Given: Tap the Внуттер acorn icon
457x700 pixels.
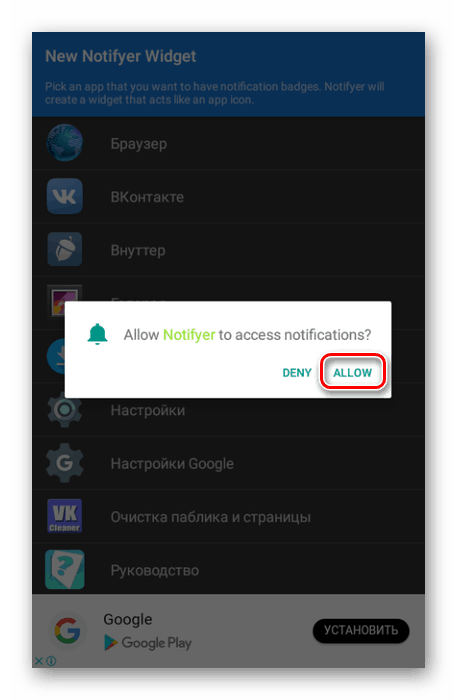Looking at the screenshot, I should tap(65, 249).
